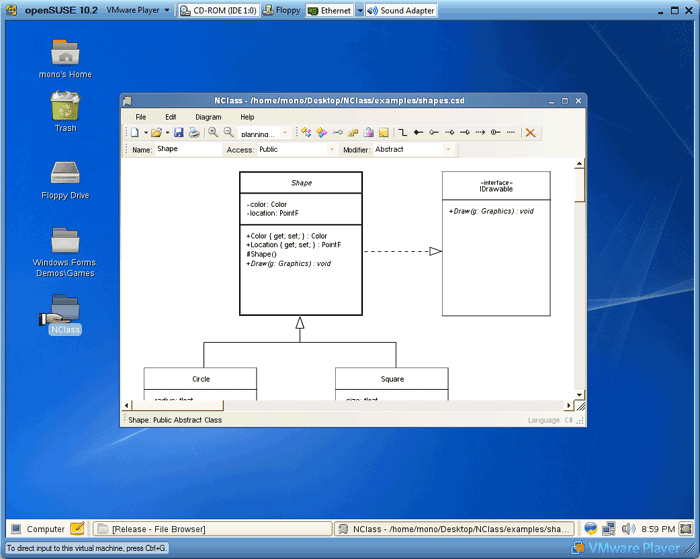
Task: Open NClass folder icon on desktop
Action: (x=65, y=309)
